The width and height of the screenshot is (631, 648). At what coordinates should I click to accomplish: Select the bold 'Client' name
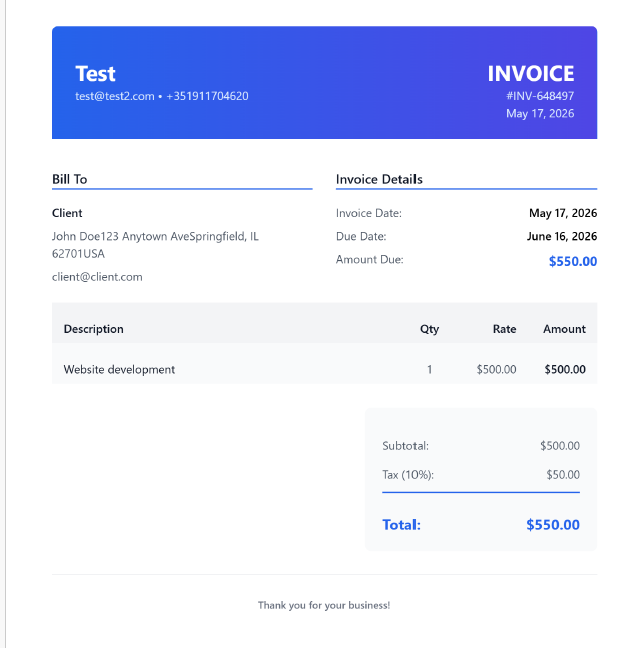point(67,213)
